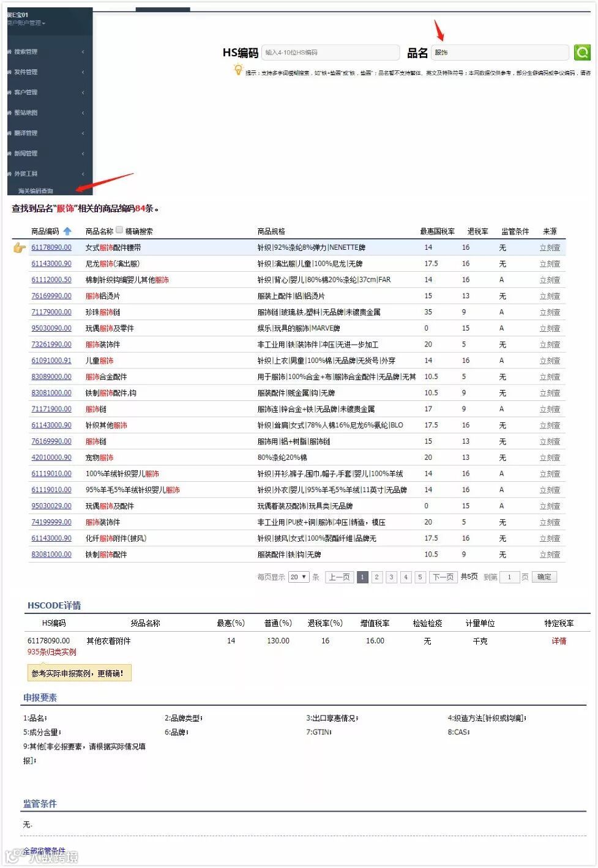The image size is (598, 868).
Task: Open HS code link 73261990.00
Action: pyautogui.click(x=51, y=345)
